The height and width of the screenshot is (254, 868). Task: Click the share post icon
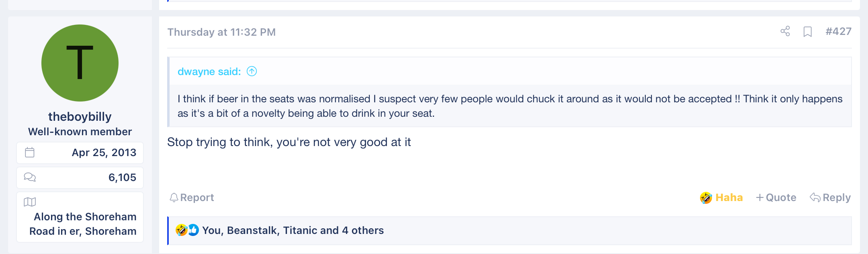click(785, 31)
